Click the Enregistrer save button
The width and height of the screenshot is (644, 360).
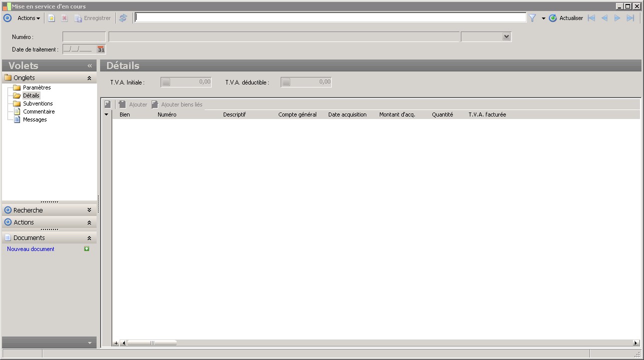pos(93,18)
